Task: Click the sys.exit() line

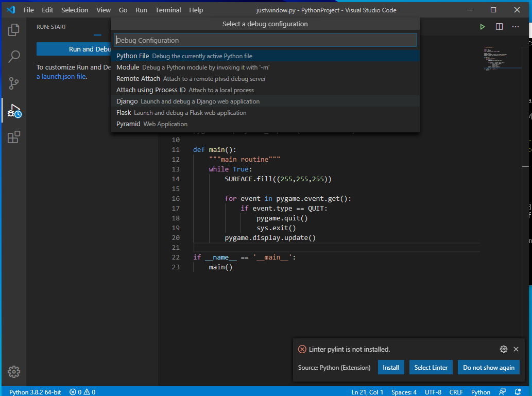Action: point(276,228)
